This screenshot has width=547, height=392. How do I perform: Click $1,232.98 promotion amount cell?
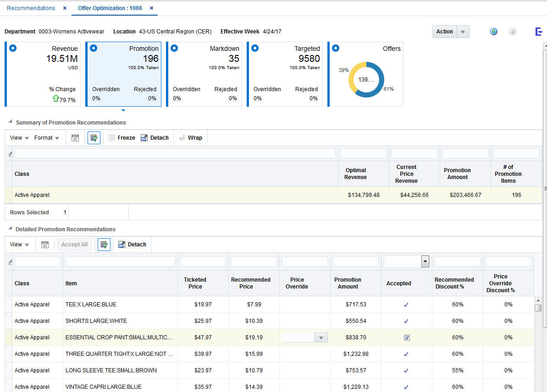coord(355,354)
